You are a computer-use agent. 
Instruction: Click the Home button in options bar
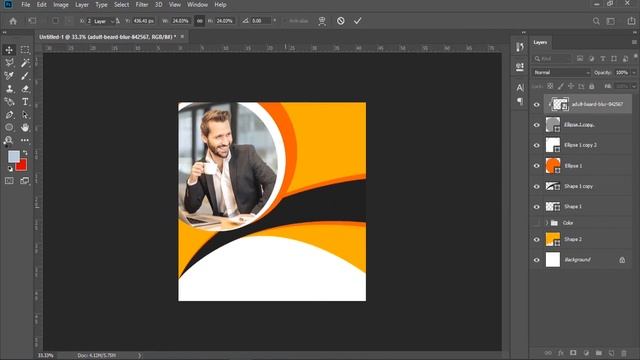click(13, 21)
